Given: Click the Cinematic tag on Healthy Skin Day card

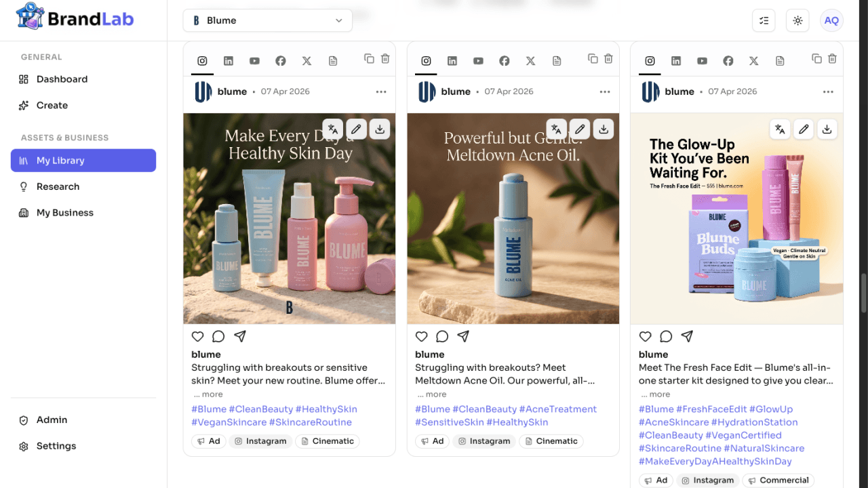Looking at the screenshot, I should tap(327, 441).
